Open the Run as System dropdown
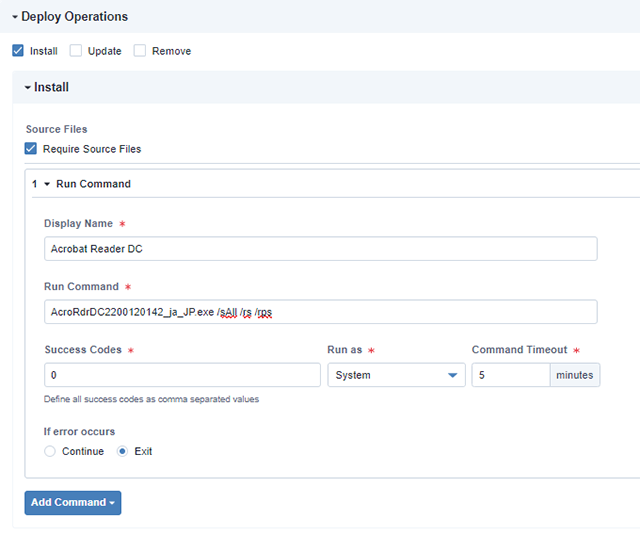Viewport: 640px width, 535px height. 396,375
